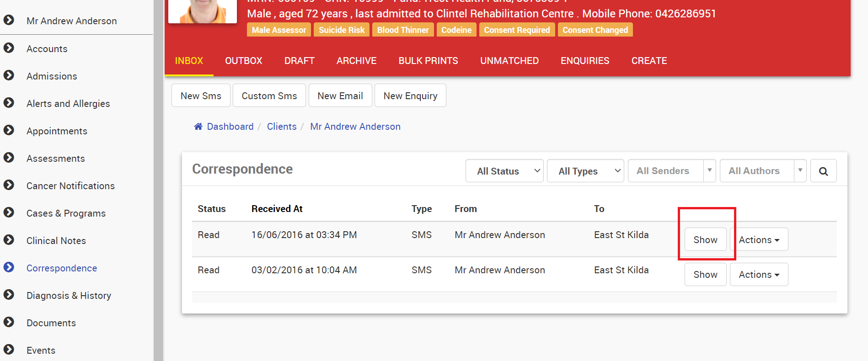Click the Codeine alert tag
Viewport: 868px width, 361px height.
coord(456,30)
